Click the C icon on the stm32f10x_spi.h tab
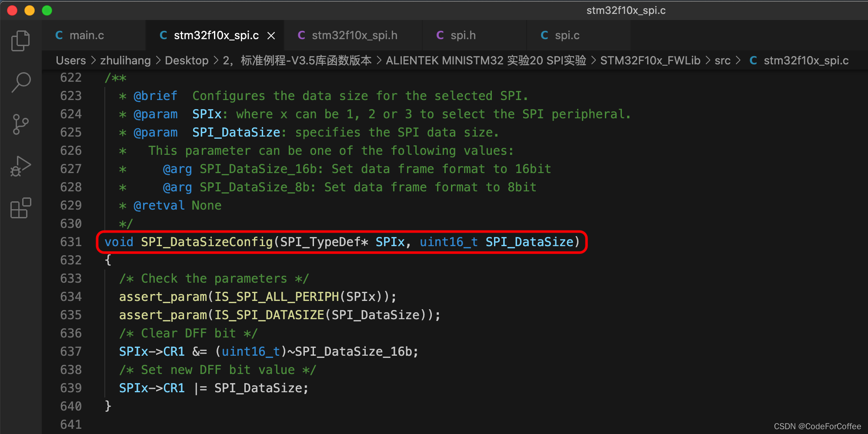 click(301, 35)
